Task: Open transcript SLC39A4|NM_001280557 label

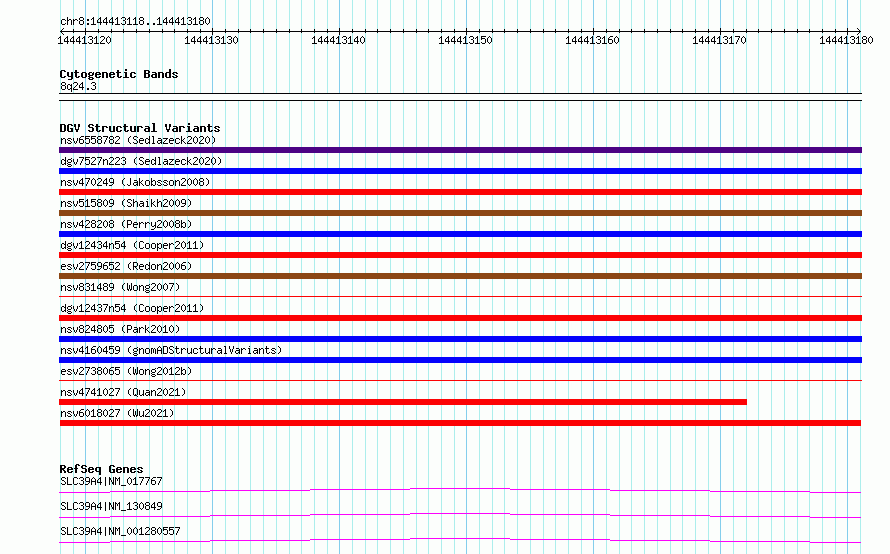Action: [x=120, y=531]
